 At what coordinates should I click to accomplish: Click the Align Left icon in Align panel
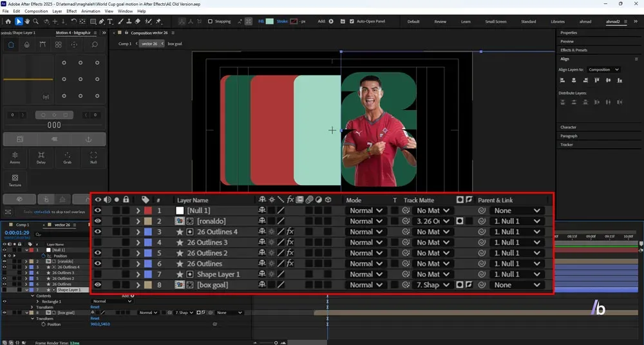(562, 80)
